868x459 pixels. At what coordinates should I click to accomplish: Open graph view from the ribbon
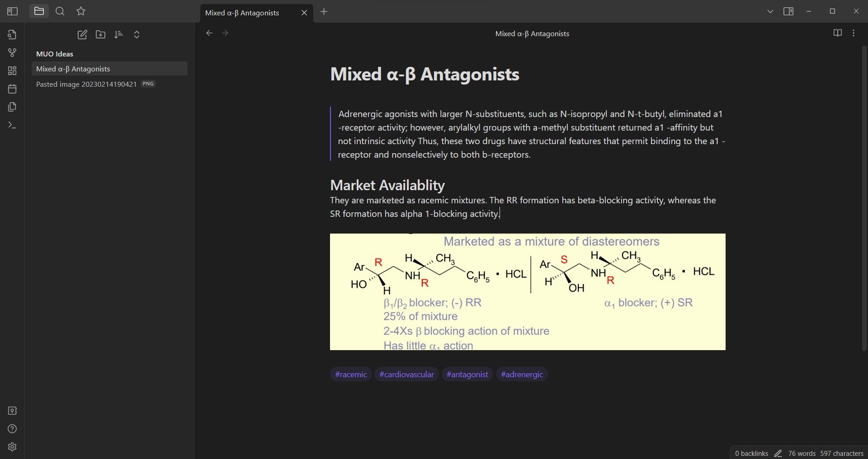(12, 53)
